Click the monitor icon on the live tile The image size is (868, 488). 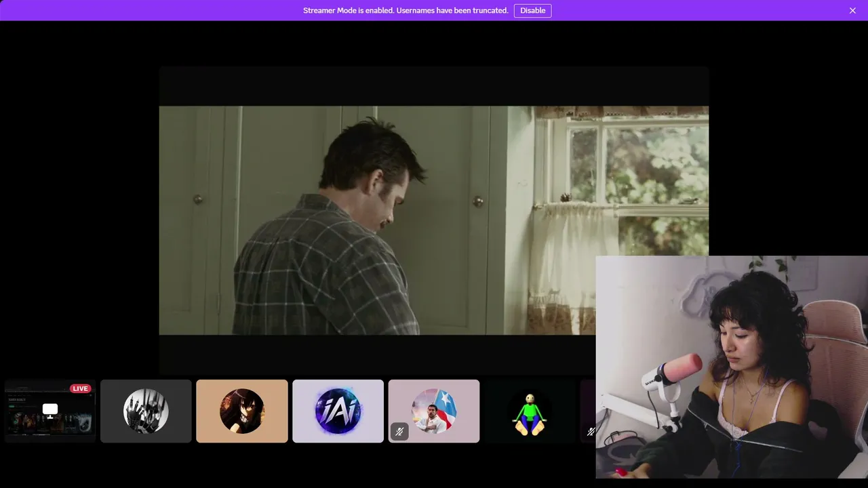50,409
